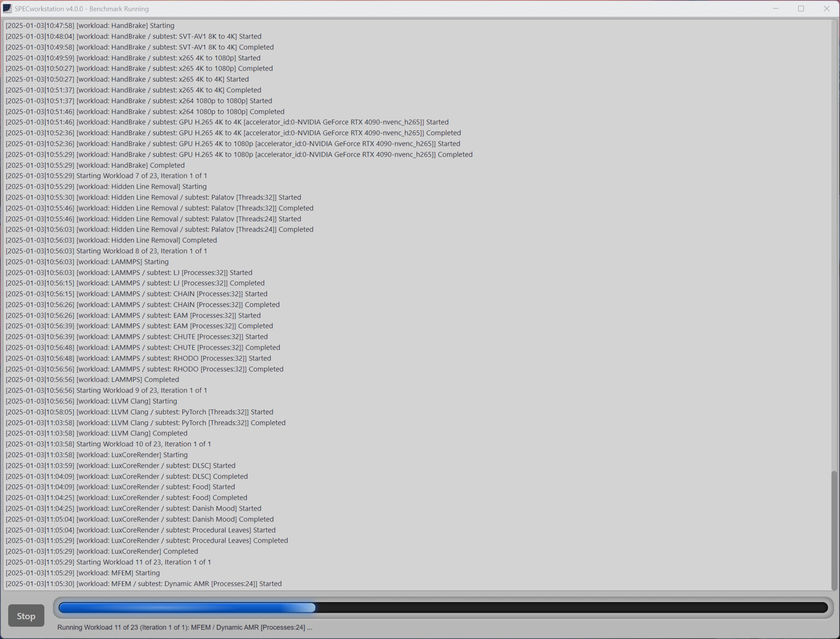This screenshot has width=840, height=639.
Task: Select log line 'subtest: DLSC] Completed'
Action: (x=127, y=477)
